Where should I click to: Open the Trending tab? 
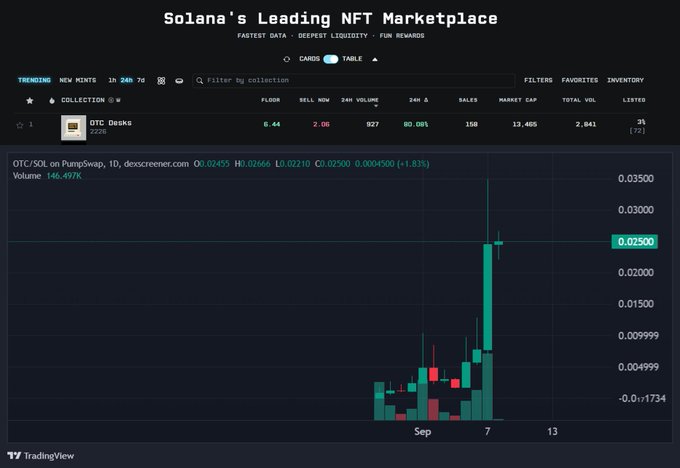pyautogui.click(x=34, y=80)
